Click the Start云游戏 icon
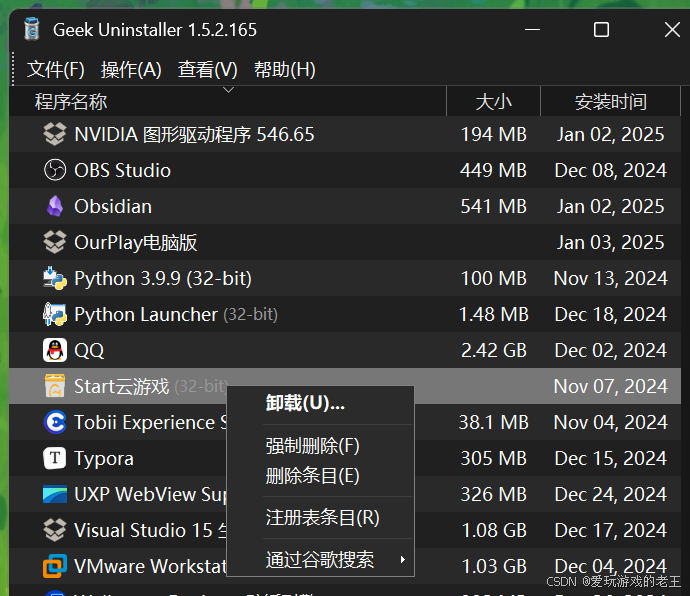Screen dimensions: 690x596 point(55,386)
